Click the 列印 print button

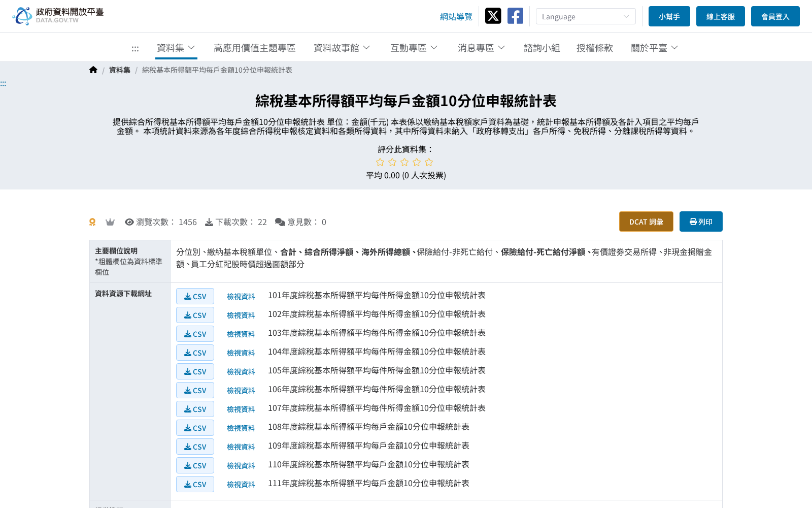(701, 221)
